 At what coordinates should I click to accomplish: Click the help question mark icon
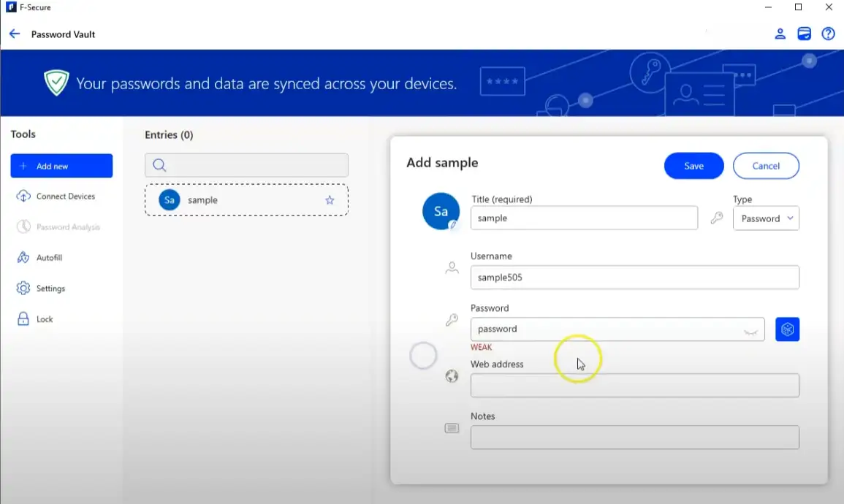[x=828, y=34]
